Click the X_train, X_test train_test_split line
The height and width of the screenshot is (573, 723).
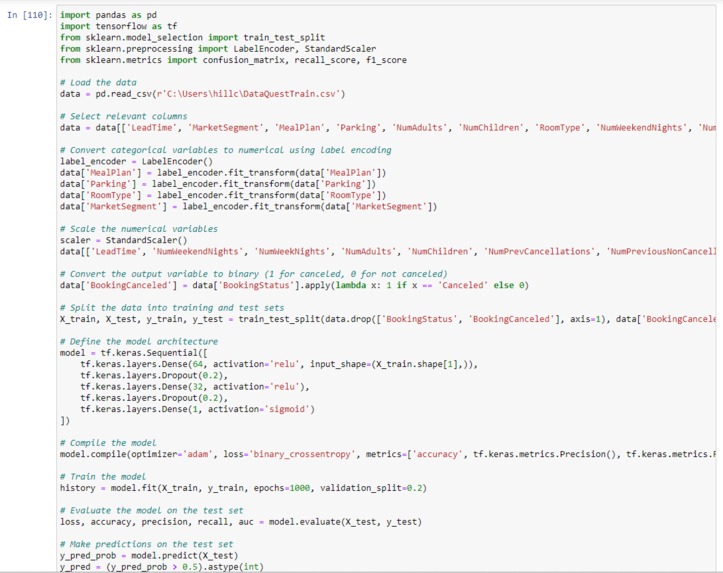[x=388, y=319]
